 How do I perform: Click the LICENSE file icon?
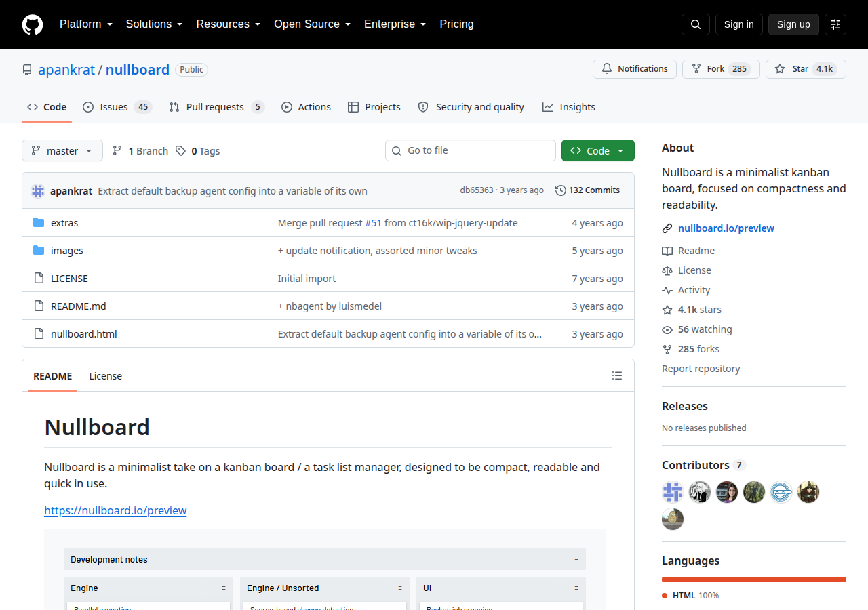point(39,279)
